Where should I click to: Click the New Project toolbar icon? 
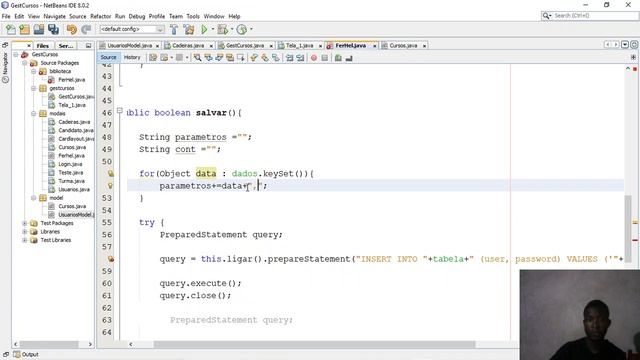coord(24,29)
